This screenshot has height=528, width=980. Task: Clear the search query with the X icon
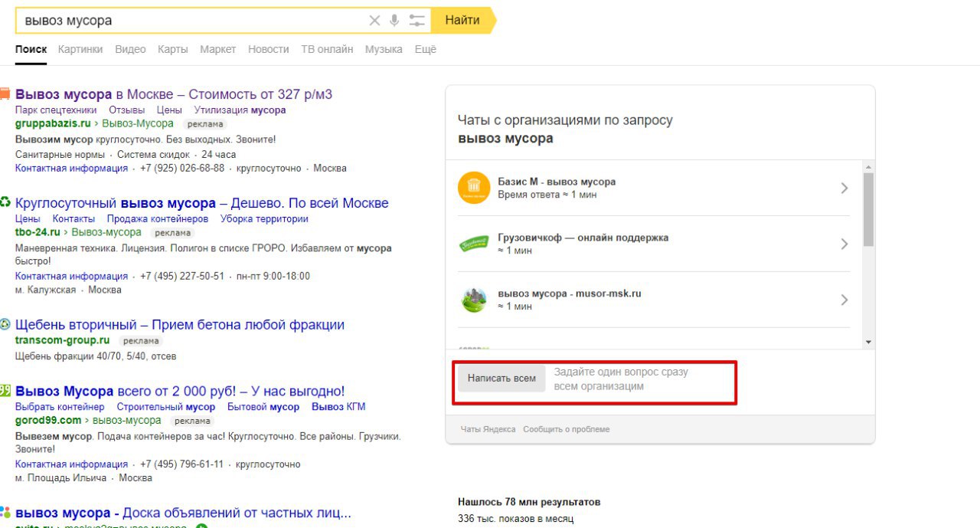click(x=374, y=21)
